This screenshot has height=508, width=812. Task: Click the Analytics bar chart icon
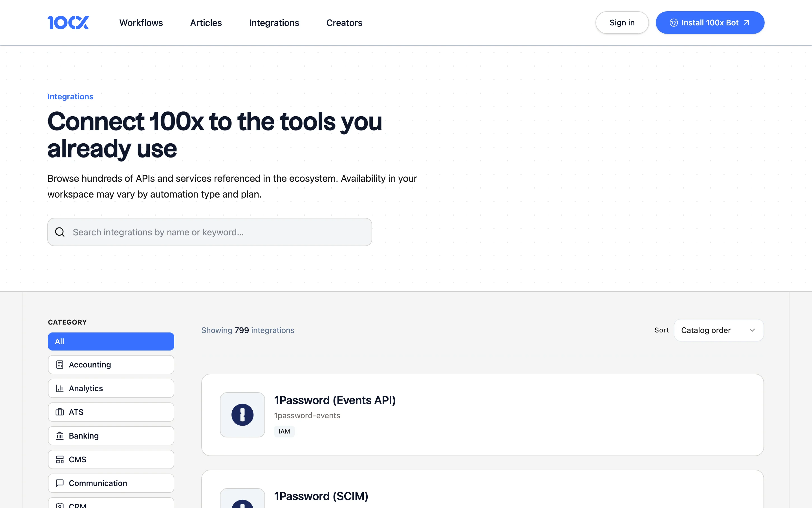(60, 388)
